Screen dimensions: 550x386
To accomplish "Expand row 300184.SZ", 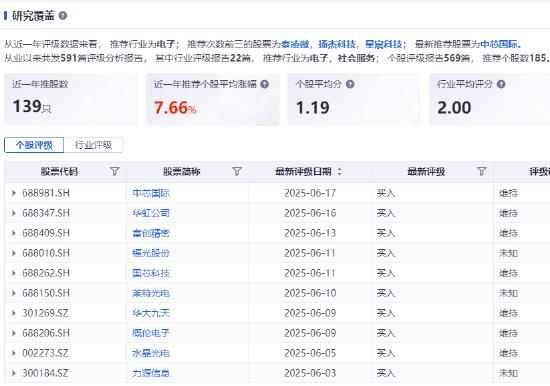I will point(14,373).
